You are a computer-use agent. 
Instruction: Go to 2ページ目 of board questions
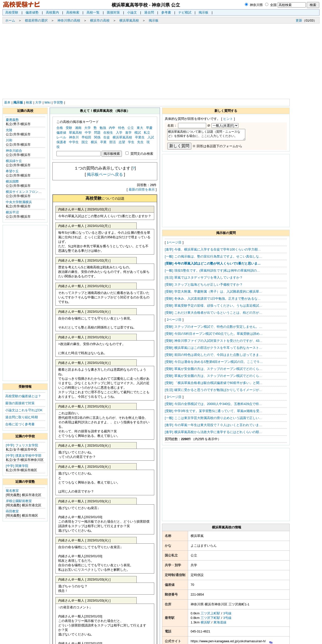click(x=174, y=320)
